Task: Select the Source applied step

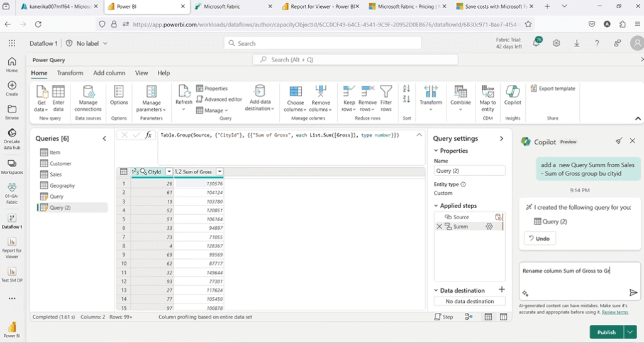Action: pos(461,217)
